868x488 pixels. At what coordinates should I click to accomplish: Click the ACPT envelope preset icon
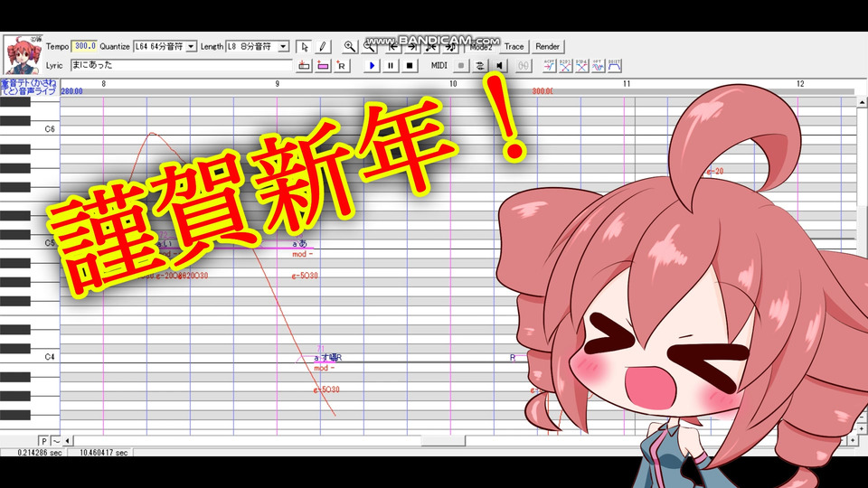(549, 66)
